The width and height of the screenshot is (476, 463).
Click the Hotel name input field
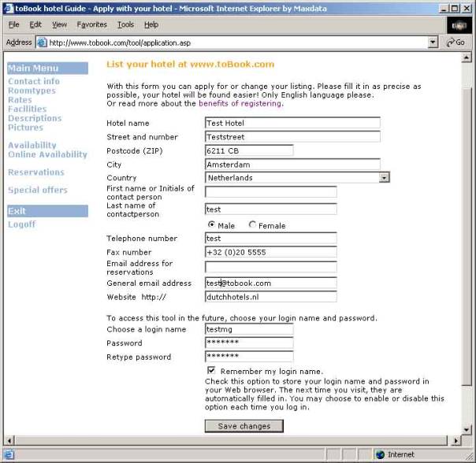tap(292, 123)
